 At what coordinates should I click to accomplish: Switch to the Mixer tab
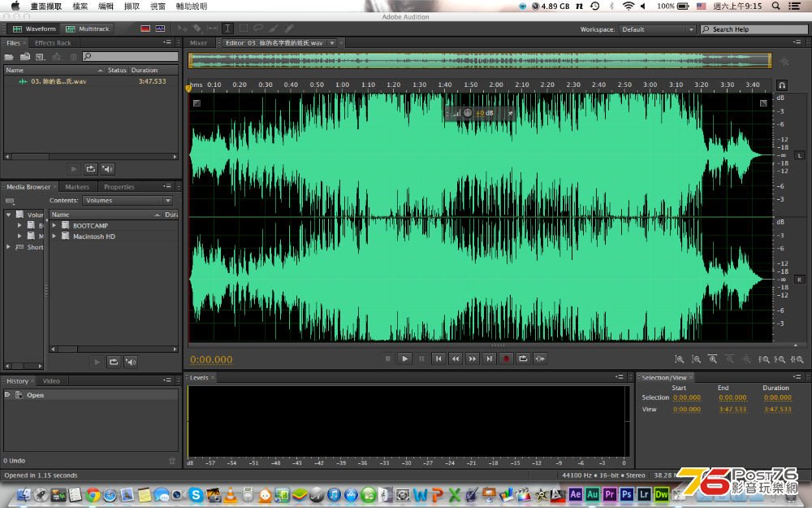tap(198, 43)
